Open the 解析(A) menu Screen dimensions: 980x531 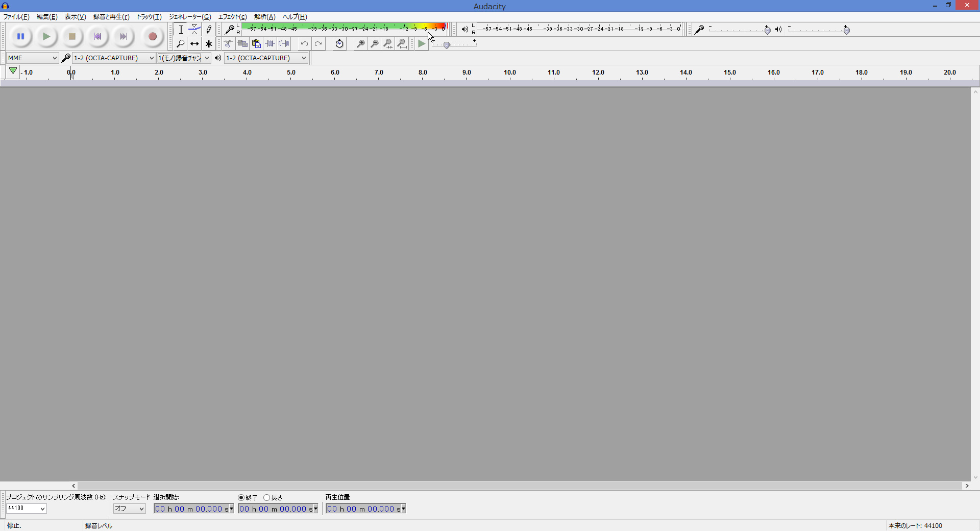265,17
